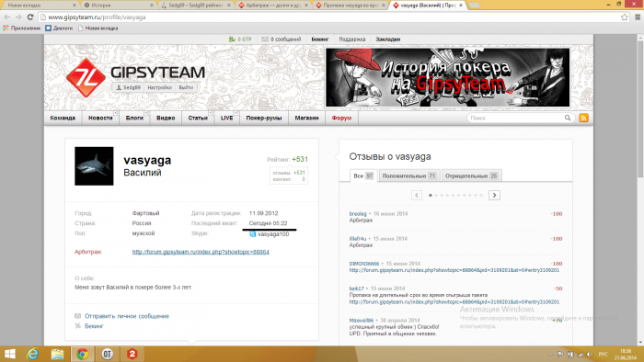Click the vasyaga100 Skype name
This screenshot has width=644, height=362.
273,234
